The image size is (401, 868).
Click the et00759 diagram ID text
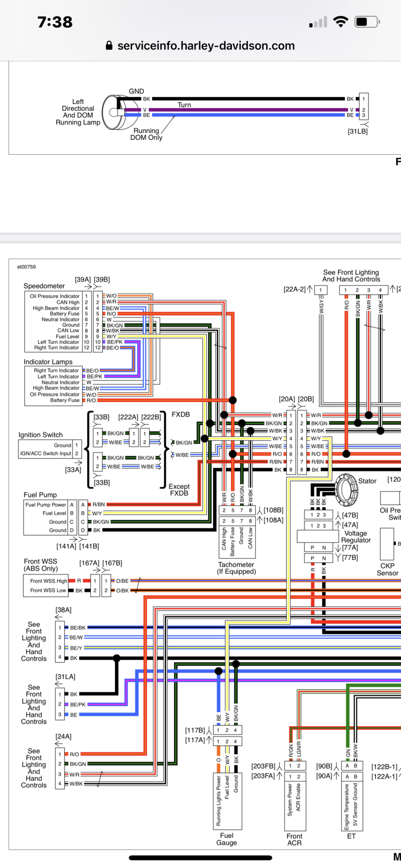click(x=27, y=267)
